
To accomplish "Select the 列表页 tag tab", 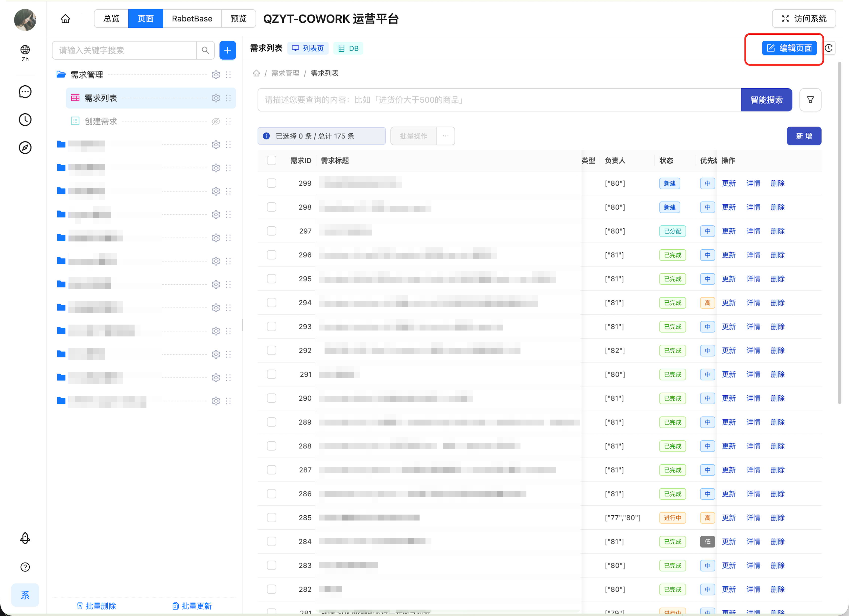I will (308, 48).
